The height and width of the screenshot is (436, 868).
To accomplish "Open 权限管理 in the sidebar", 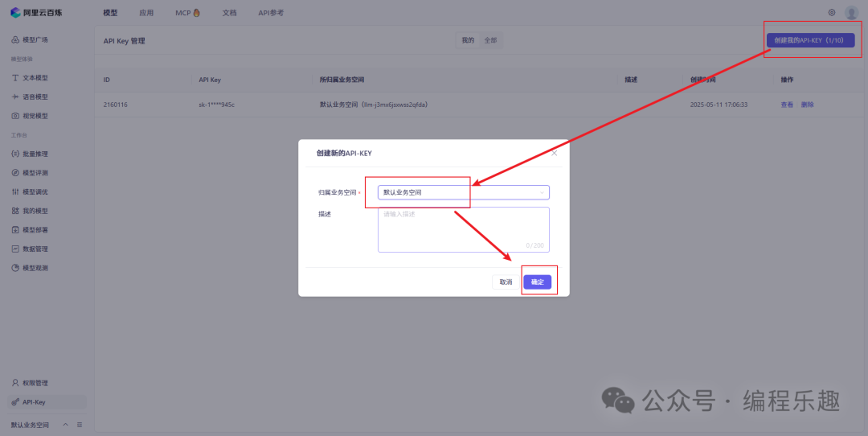I will 30,383.
